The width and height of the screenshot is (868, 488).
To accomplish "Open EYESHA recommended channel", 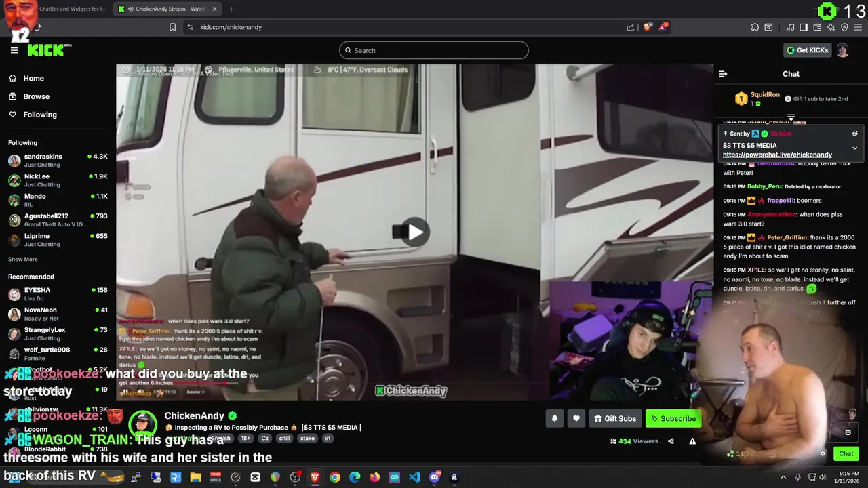I will (x=58, y=294).
